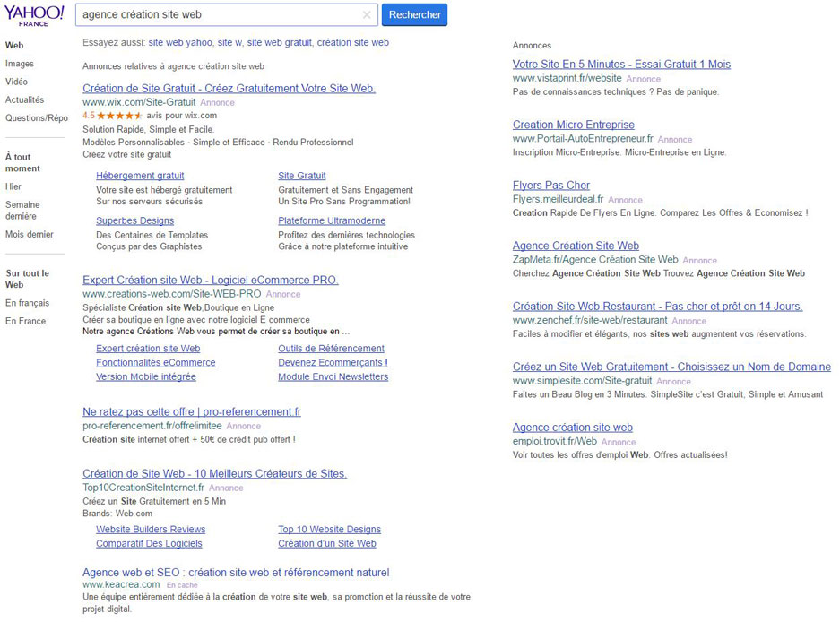Screen dimensions: 840x622
Task: Filter results by 'À tout moment'
Action: 22,163
